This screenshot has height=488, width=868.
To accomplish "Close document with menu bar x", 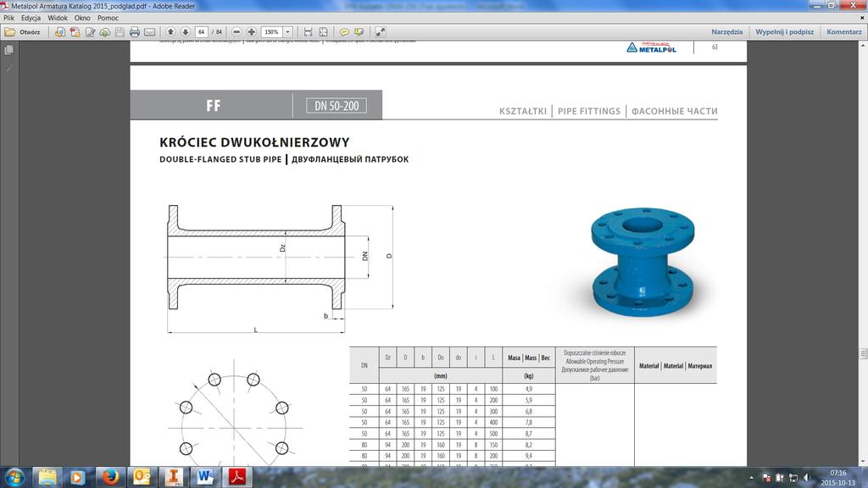I will pos(862,18).
